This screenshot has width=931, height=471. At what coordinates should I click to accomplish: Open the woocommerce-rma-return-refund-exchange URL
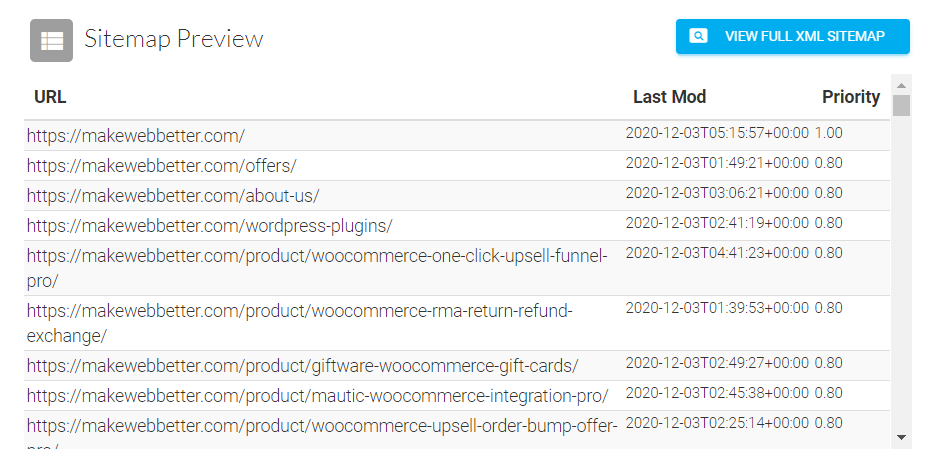(x=299, y=323)
